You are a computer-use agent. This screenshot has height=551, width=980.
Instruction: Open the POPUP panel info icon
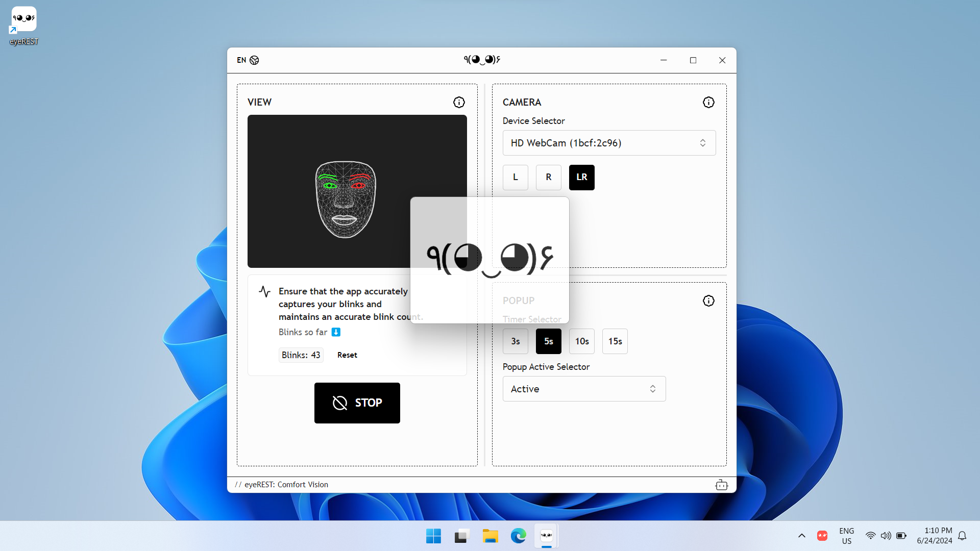tap(708, 301)
